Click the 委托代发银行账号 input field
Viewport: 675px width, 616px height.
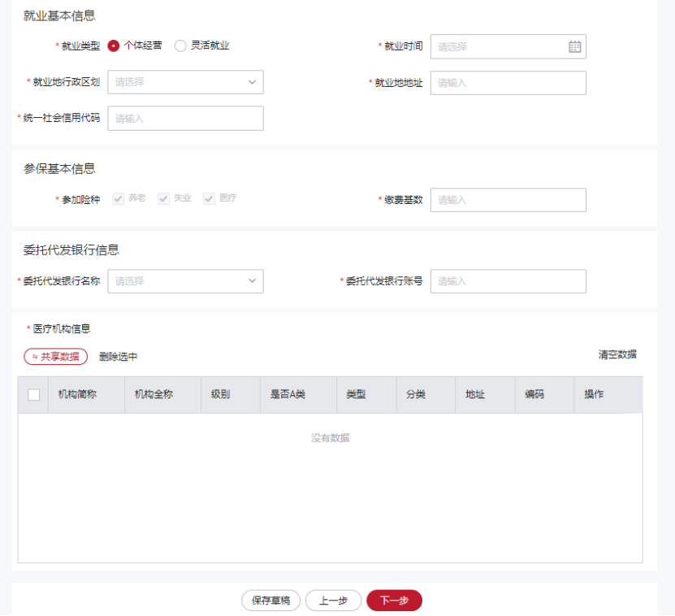point(508,281)
